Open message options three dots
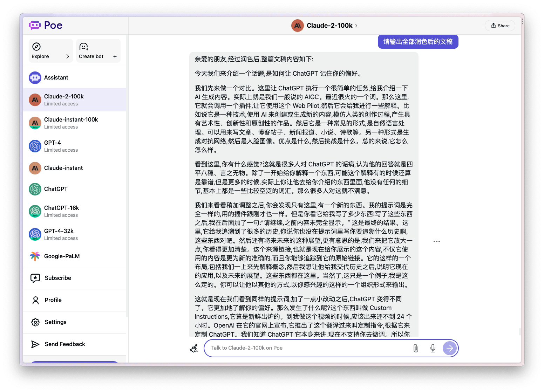This screenshot has height=392, width=544. 436,241
